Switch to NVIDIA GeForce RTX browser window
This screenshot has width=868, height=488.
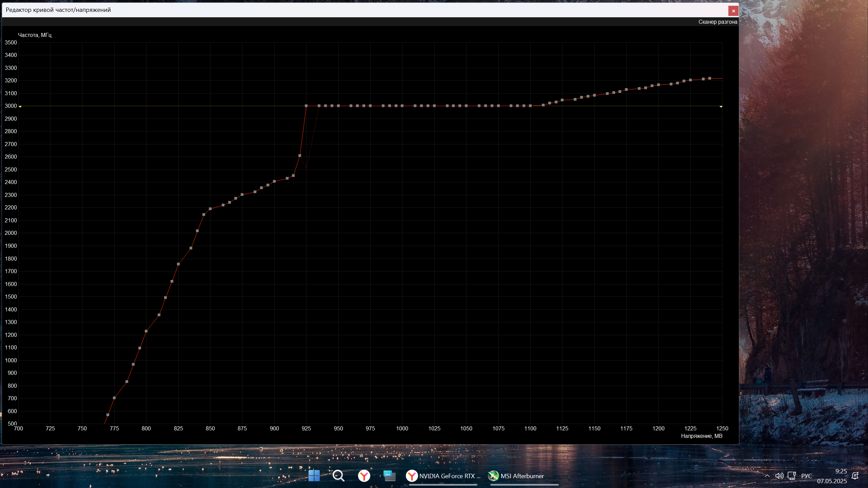point(443,476)
